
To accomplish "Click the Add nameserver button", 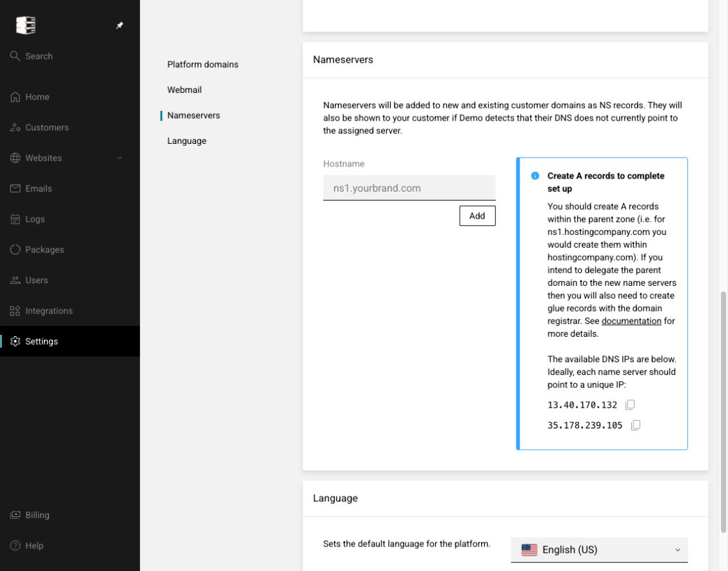I will (x=477, y=215).
